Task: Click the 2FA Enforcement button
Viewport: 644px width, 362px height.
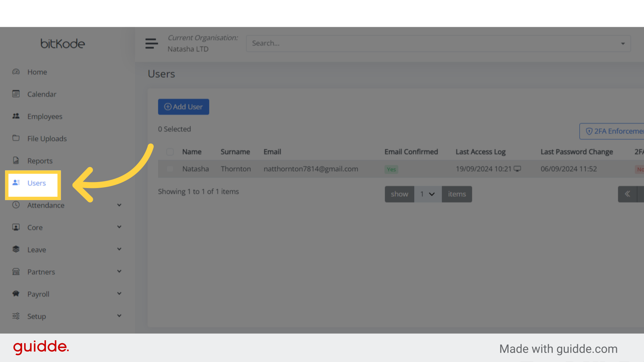Action: [x=612, y=131]
